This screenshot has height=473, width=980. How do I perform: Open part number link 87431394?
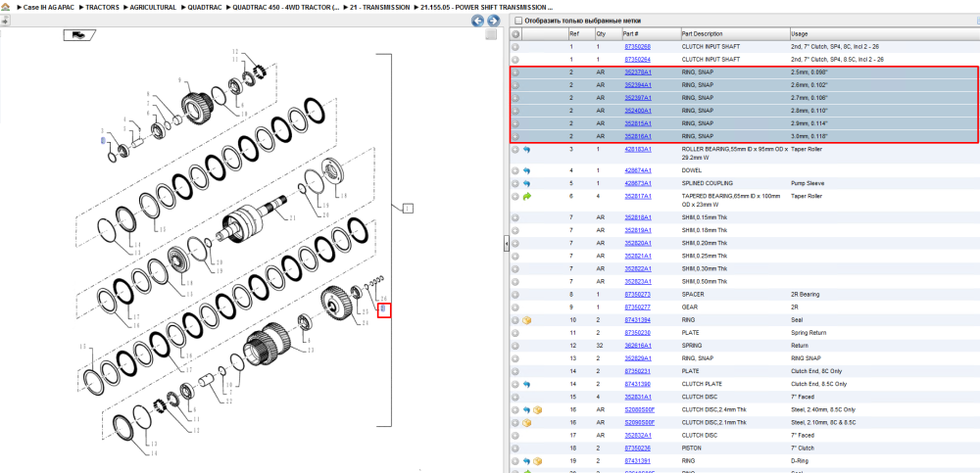click(x=638, y=320)
